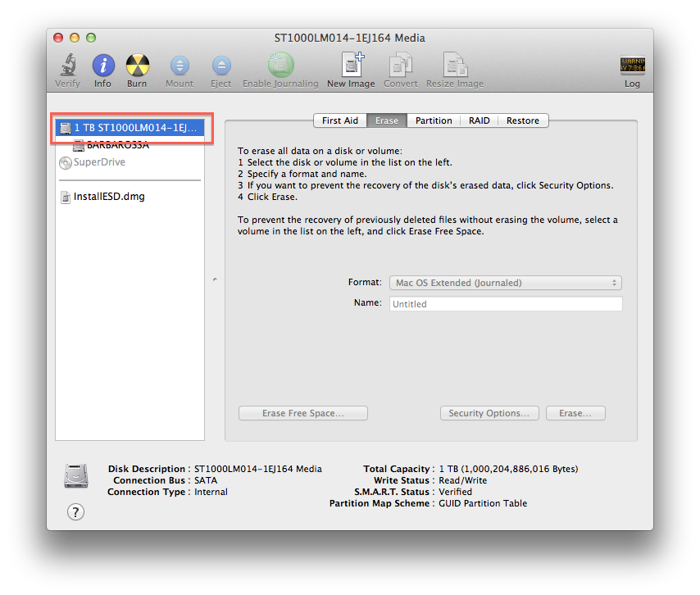Click the Erase Free Space button
700x595 pixels.
(302, 413)
